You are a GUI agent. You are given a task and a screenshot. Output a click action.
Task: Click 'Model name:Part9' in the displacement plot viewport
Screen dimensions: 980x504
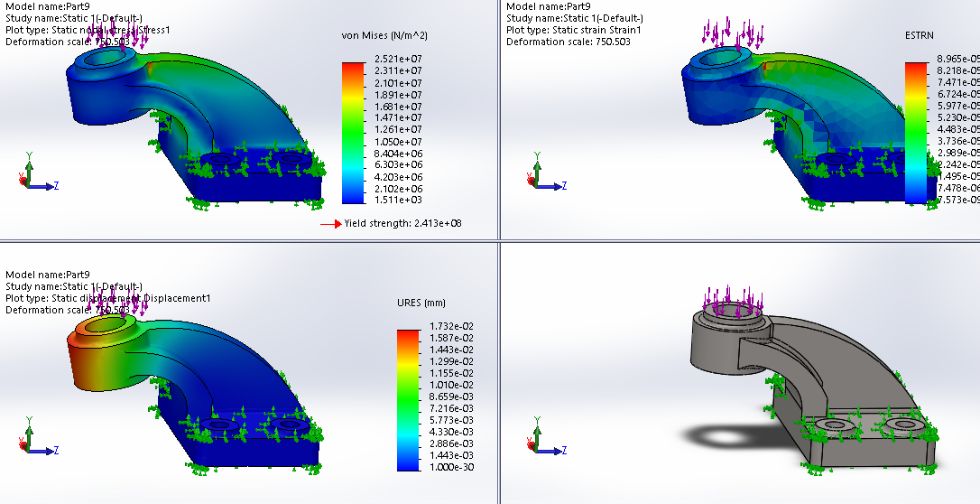(x=48, y=275)
